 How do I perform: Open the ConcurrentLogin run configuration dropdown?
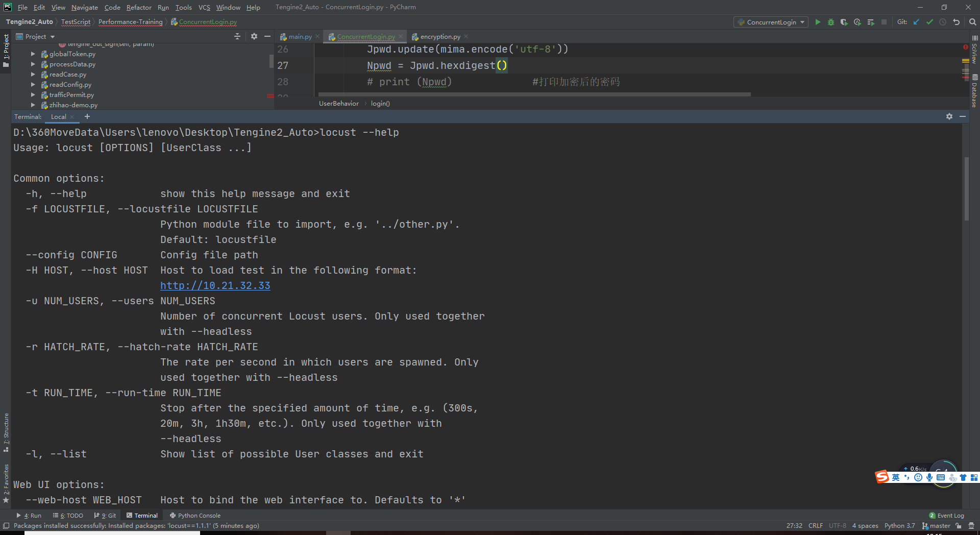tap(771, 22)
